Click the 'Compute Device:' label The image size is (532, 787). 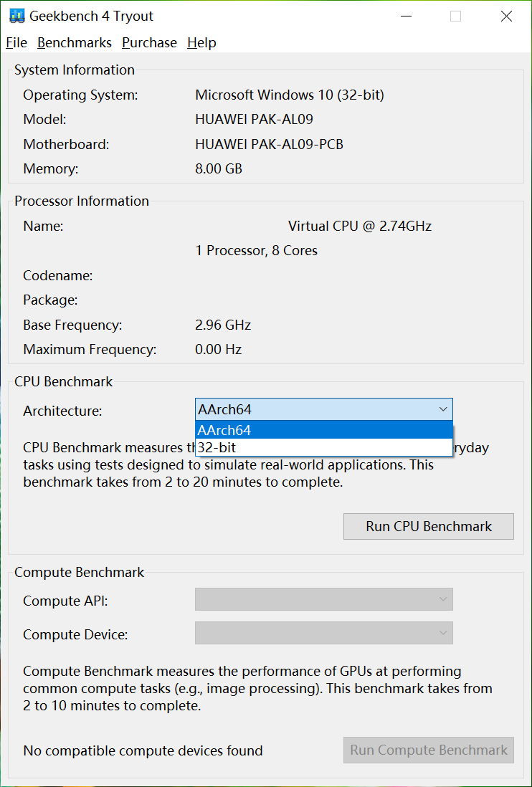[75, 634]
